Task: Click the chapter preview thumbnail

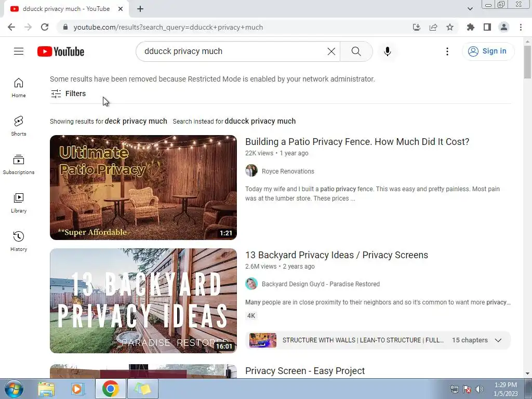Action: (262, 340)
